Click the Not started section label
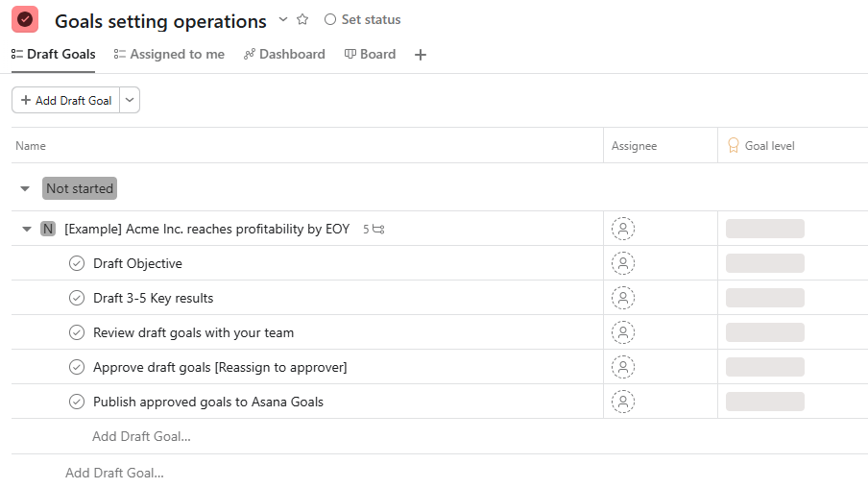 [80, 188]
